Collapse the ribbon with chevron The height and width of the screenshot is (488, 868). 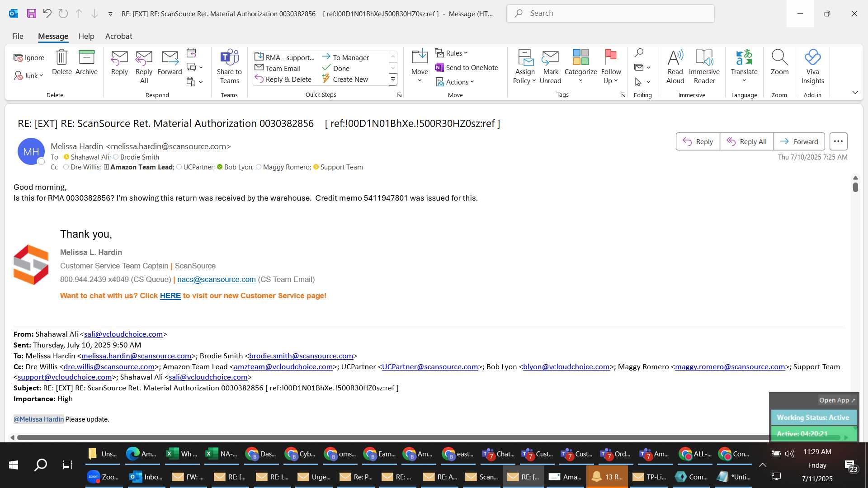pos(855,93)
